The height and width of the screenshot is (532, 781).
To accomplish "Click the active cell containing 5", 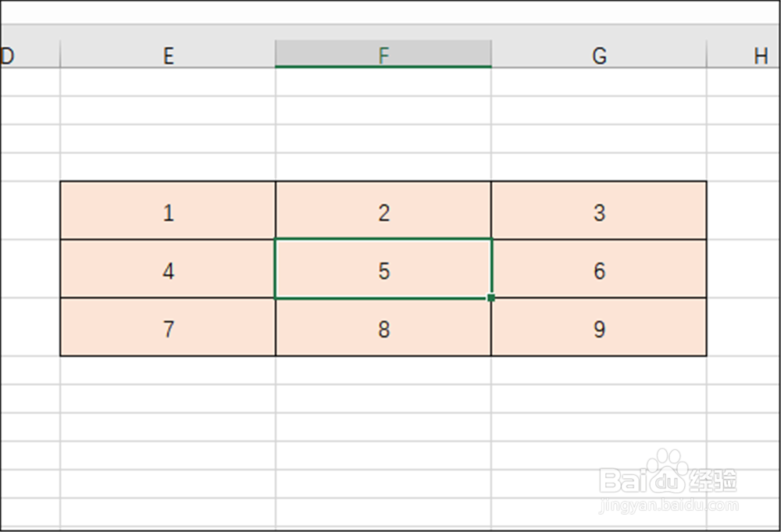I will (x=383, y=270).
